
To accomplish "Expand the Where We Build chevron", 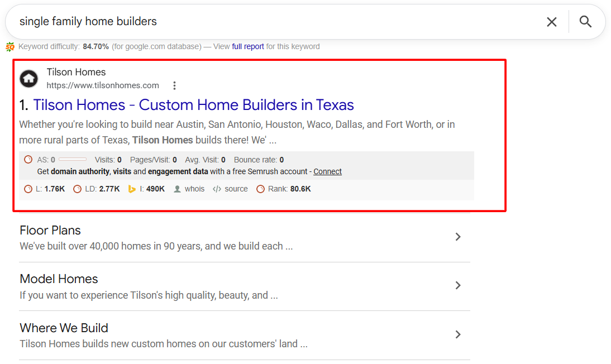I will pyautogui.click(x=458, y=334).
